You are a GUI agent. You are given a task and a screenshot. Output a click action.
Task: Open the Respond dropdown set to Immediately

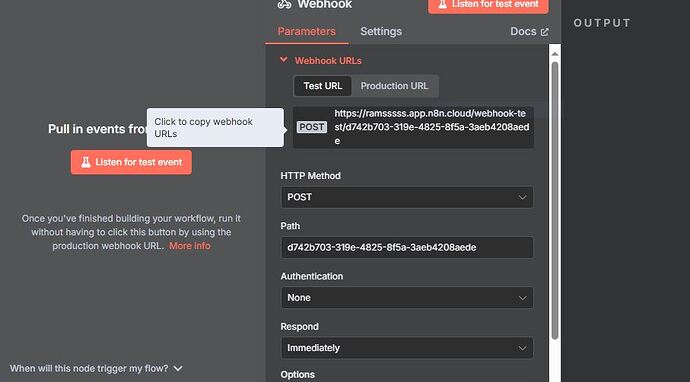tap(407, 348)
